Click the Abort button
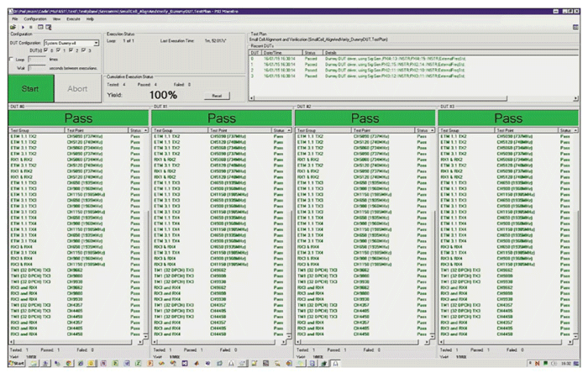The image size is (588, 373). (x=77, y=88)
